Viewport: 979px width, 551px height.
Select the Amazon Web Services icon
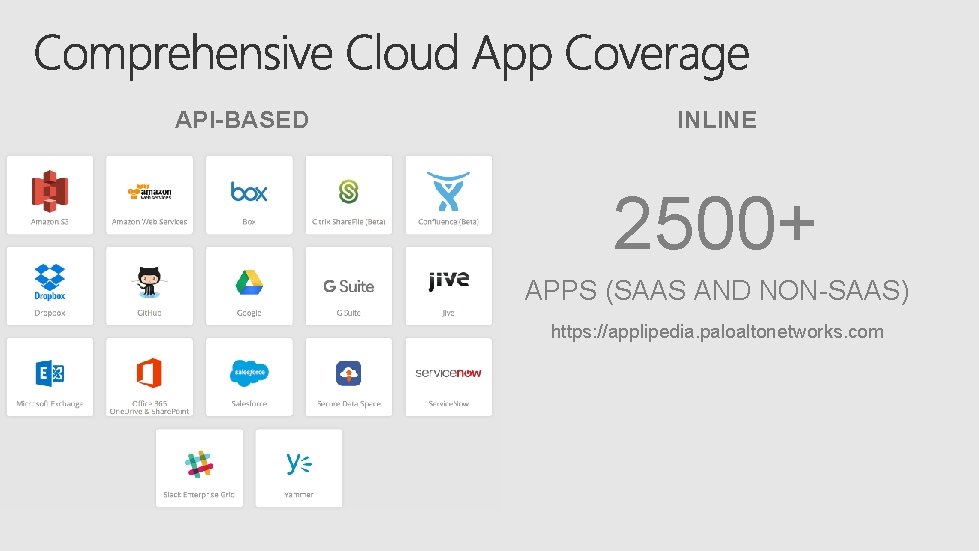pyautogui.click(x=149, y=192)
